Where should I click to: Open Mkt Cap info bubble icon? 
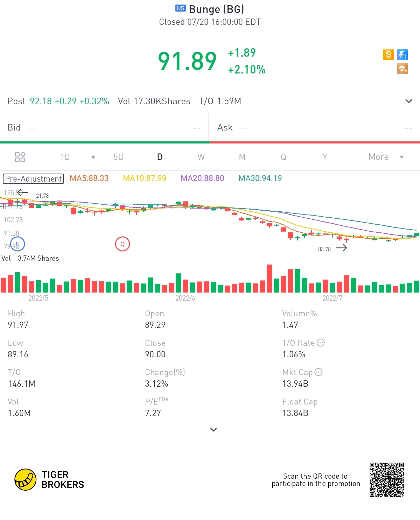[x=318, y=372]
